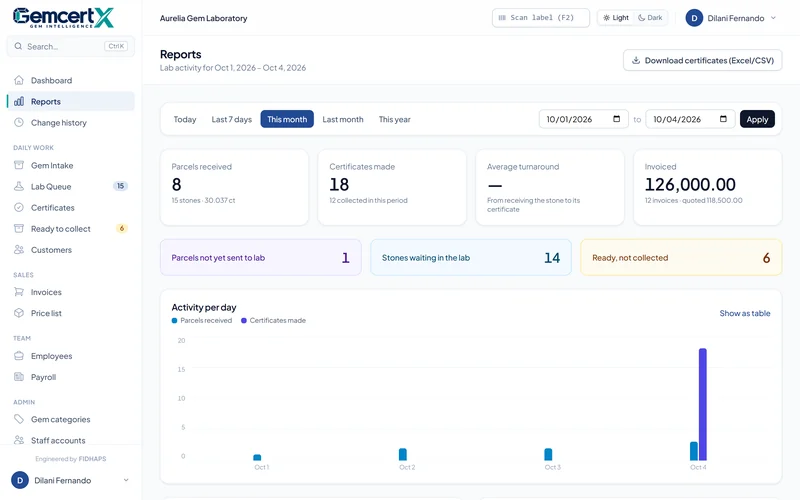The width and height of the screenshot is (800, 500).
Task: Open Invoices under Sales
Action: point(71,292)
